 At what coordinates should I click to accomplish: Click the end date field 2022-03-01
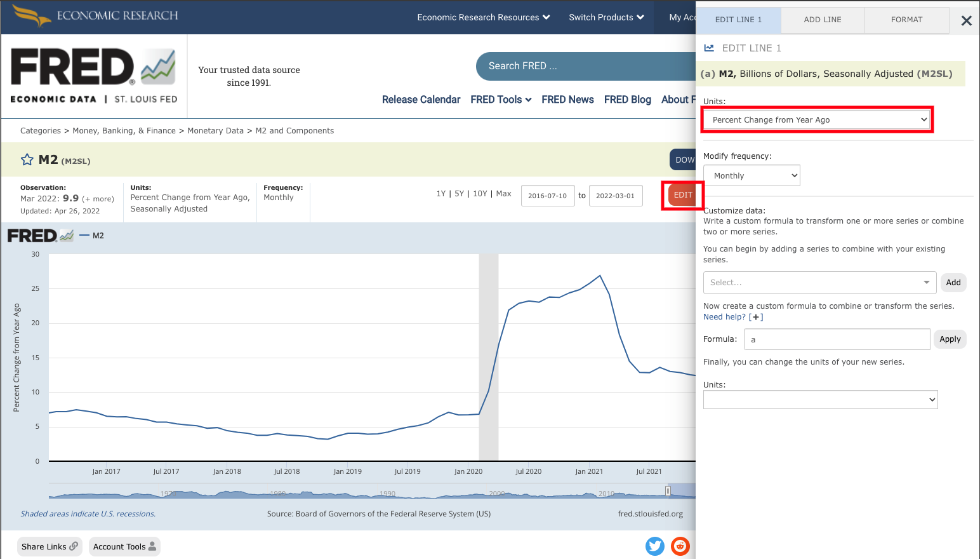[x=616, y=196]
